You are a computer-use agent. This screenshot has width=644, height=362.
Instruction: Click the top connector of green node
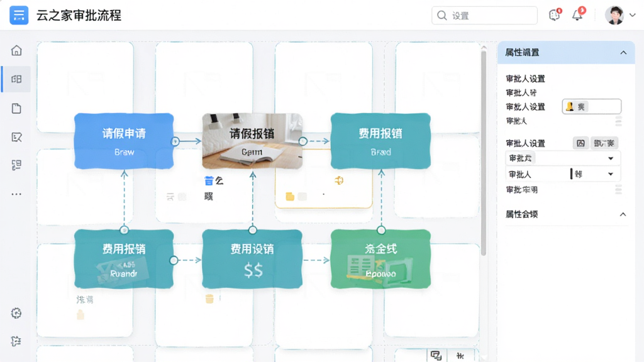coord(381,230)
